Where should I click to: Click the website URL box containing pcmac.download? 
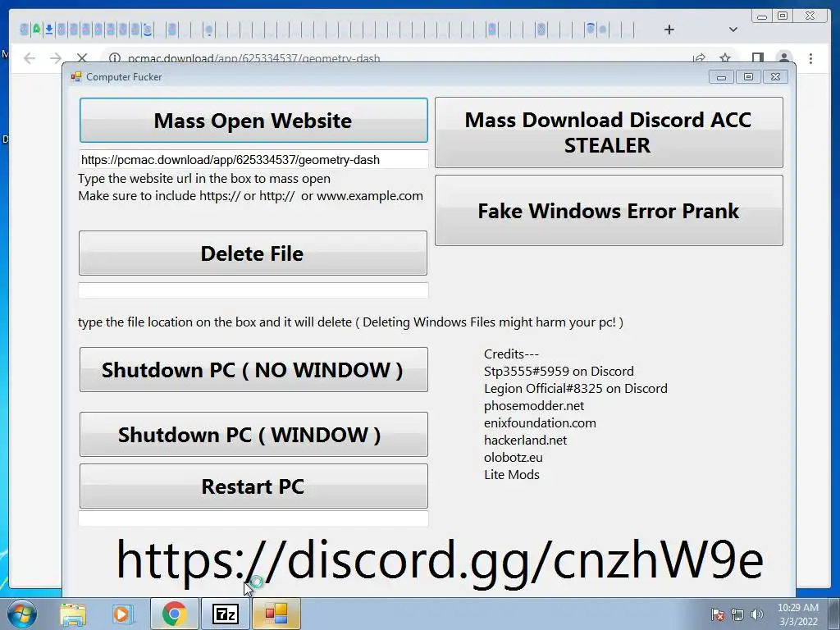tap(253, 160)
